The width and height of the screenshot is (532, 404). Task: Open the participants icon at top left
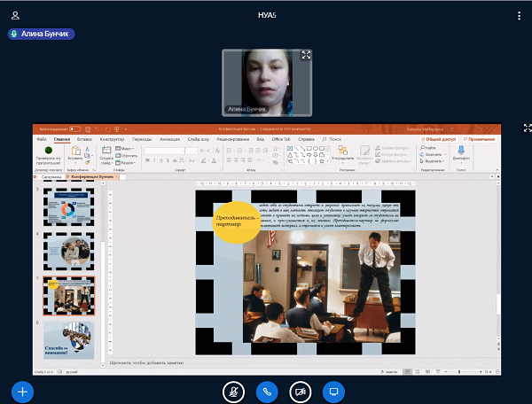15,15
